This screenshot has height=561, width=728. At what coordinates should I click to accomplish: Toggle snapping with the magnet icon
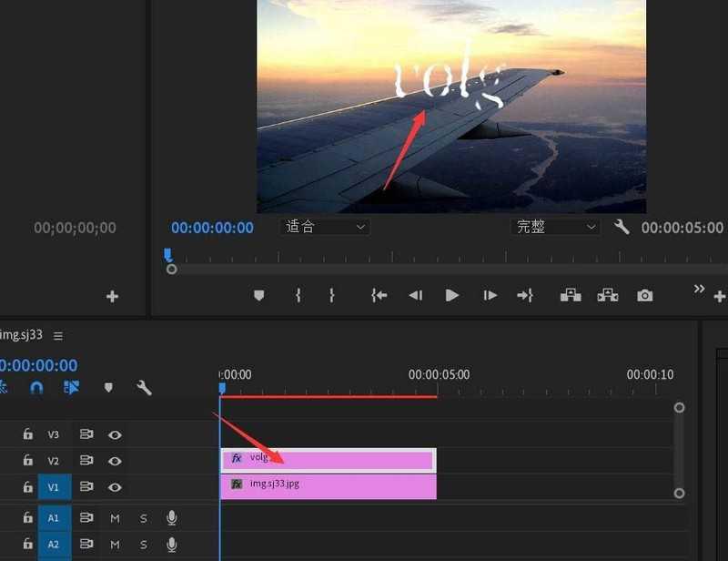[35, 387]
